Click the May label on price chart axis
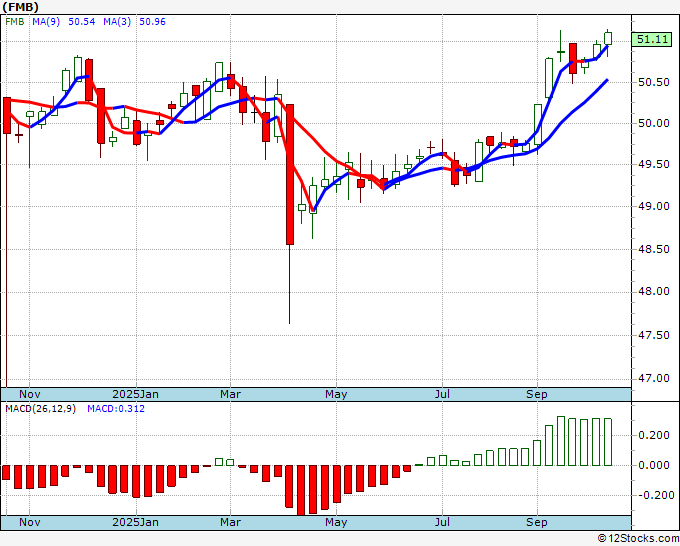This screenshot has height=546, width=680. pyautogui.click(x=336, y=394)
